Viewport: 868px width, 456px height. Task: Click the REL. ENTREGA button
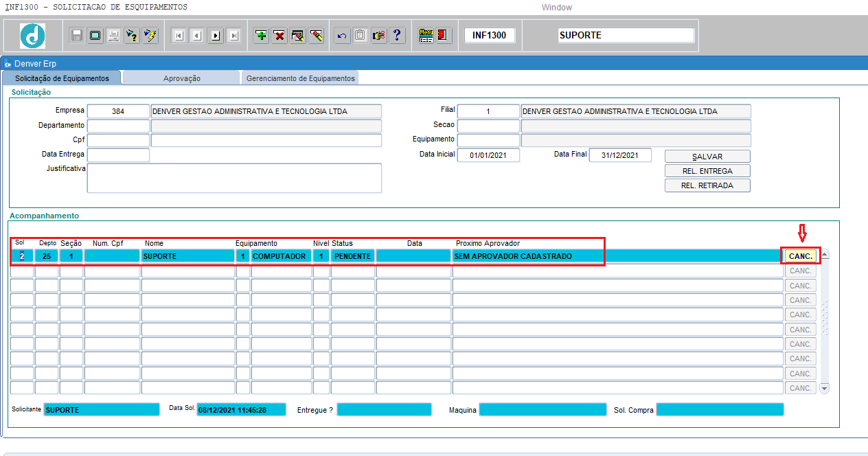point(707,171)
